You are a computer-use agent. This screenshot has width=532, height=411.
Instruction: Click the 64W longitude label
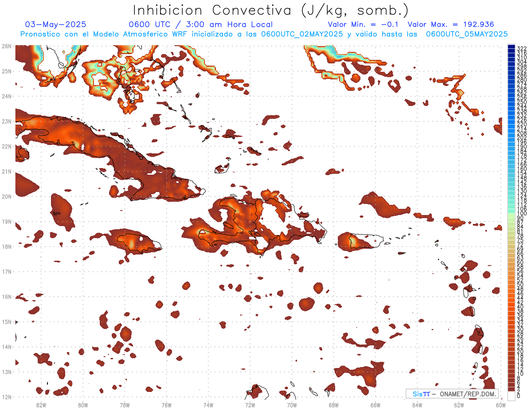[x=417, y=405]
